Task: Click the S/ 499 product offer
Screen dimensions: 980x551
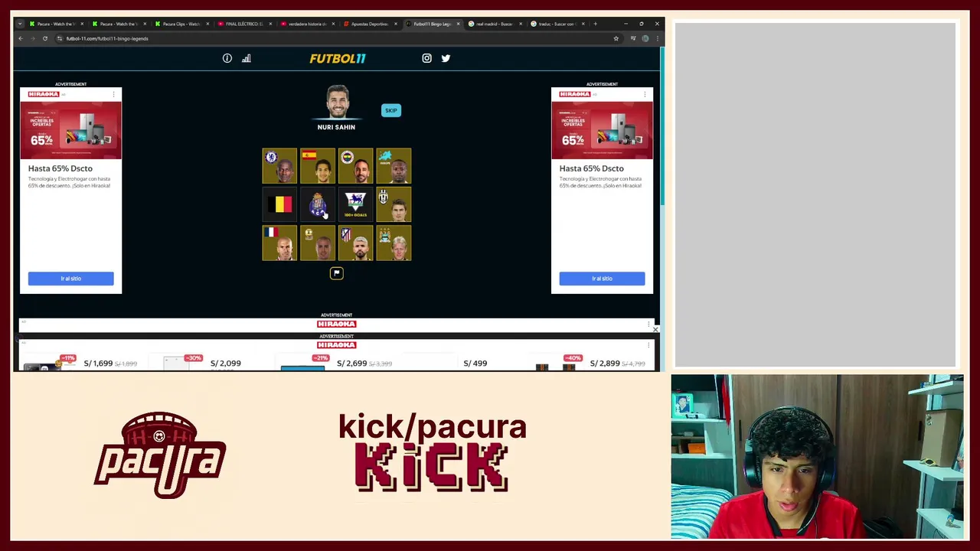Action: [475, 364]
